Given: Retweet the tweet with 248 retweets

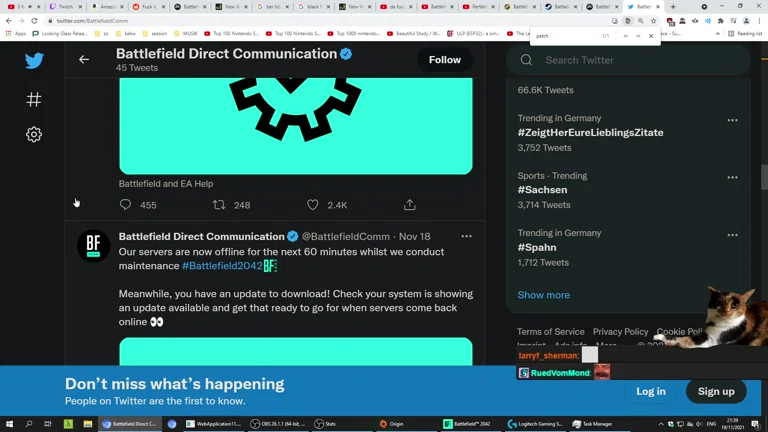Looking at the screenshot, I should coord(219,205).
